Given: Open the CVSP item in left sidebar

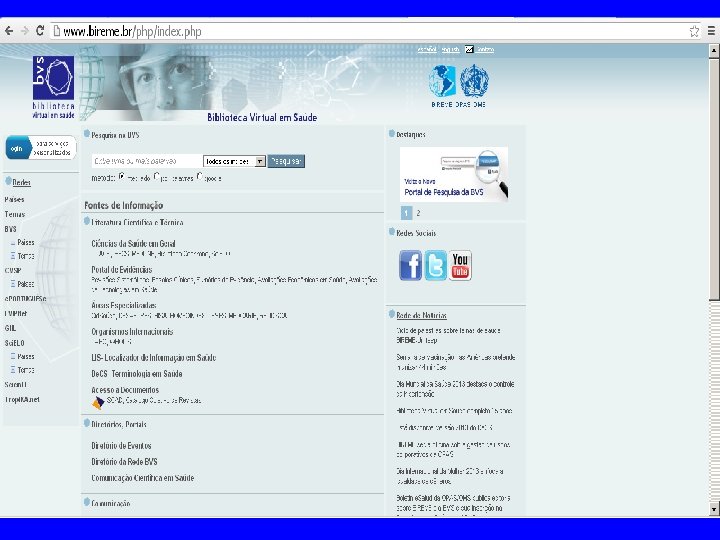Looking at the screenshot, I should (13, 270).
